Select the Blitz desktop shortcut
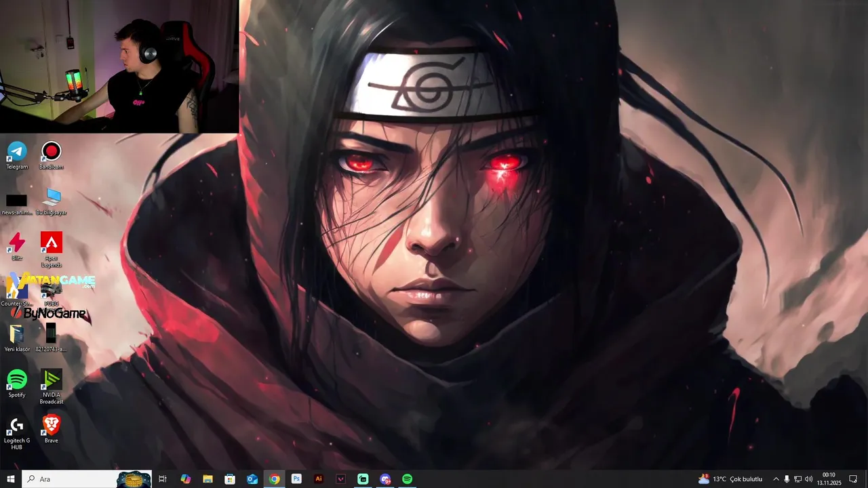This screenshot has width=868, height=488. click(x=17, y=247)
